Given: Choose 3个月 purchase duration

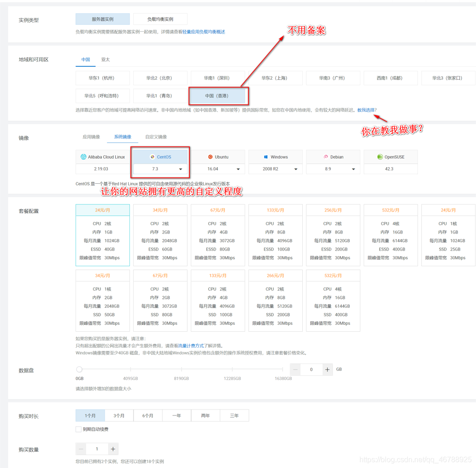Looking at the screenshot, I should 119,415.
